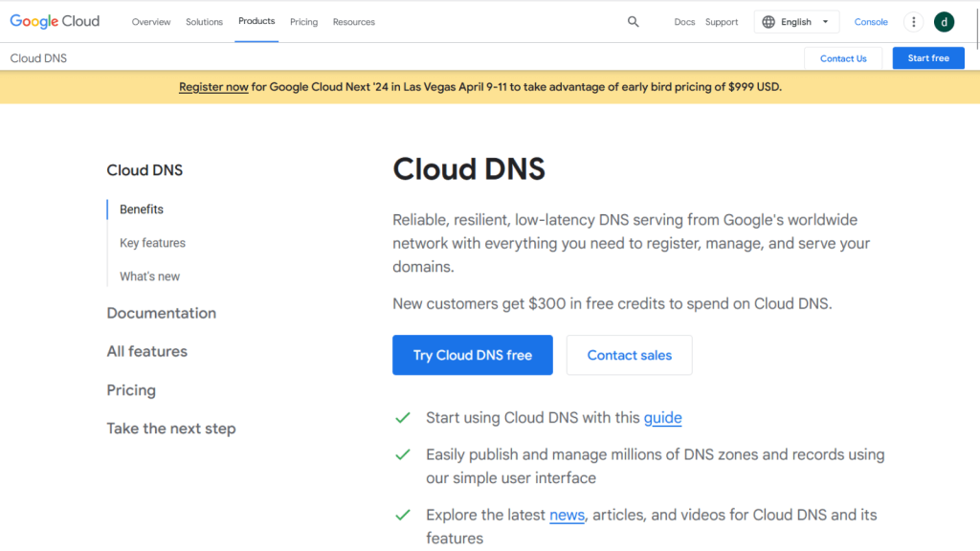The width and height of the screenshot is (980, 551).
Task: Go to Pricing section in sidebar
Action: [131, 390]
